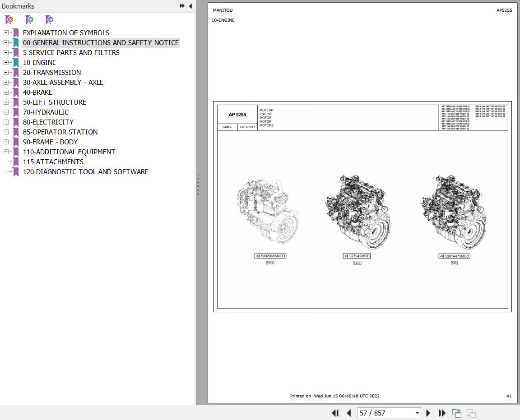Expand the EXPLANATION OF SYMBOLS bookmark
Viewport: 520px width, 420px height.
pos(5,33)
